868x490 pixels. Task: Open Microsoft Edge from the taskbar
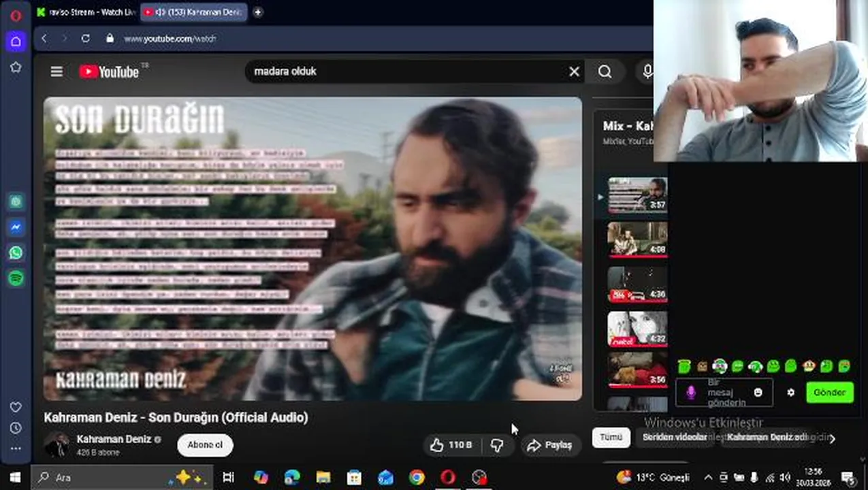pos(291,477)
